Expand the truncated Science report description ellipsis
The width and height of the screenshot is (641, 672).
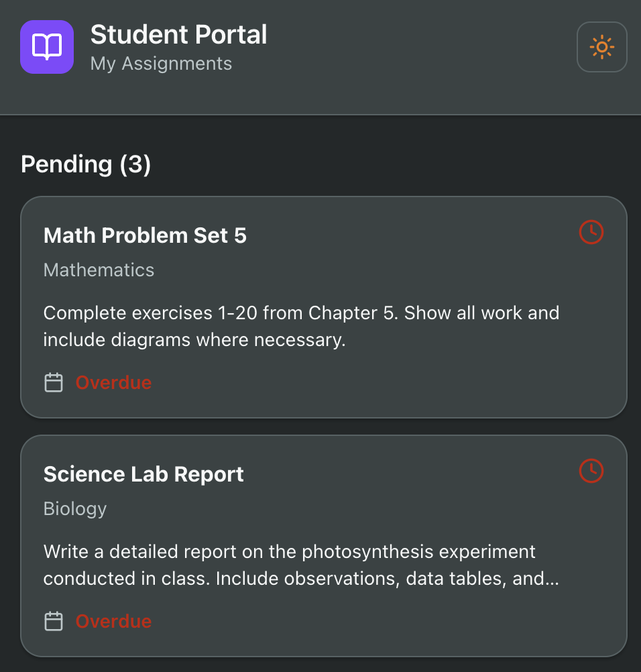(551, 579)
